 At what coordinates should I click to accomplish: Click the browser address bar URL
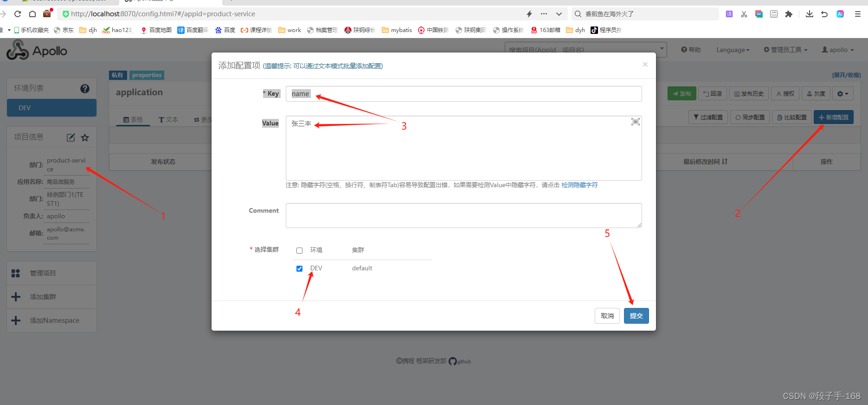pos(163,14)
